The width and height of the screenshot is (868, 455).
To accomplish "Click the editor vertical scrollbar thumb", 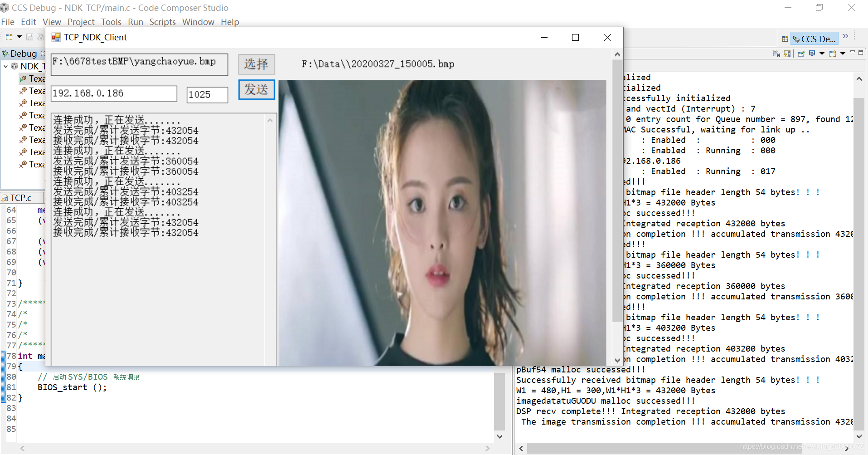I will coord(499,401).
